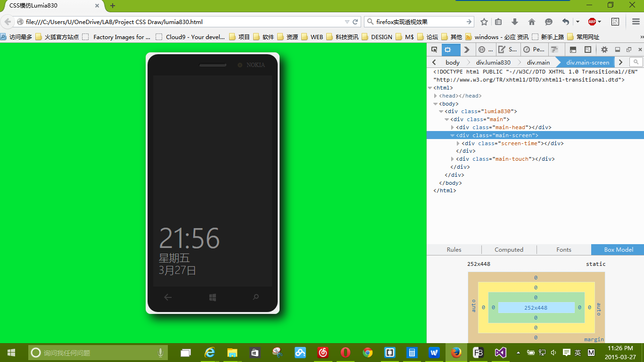The image size is (644, 362).
Task: Open the Firefox hamburger menu
Action: click(636, 22)
